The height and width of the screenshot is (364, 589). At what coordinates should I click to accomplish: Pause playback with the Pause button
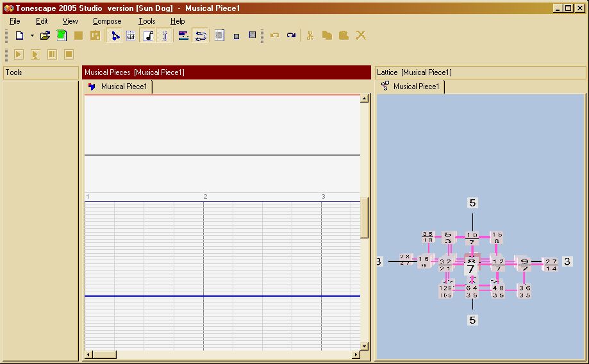tap(52, 54)
